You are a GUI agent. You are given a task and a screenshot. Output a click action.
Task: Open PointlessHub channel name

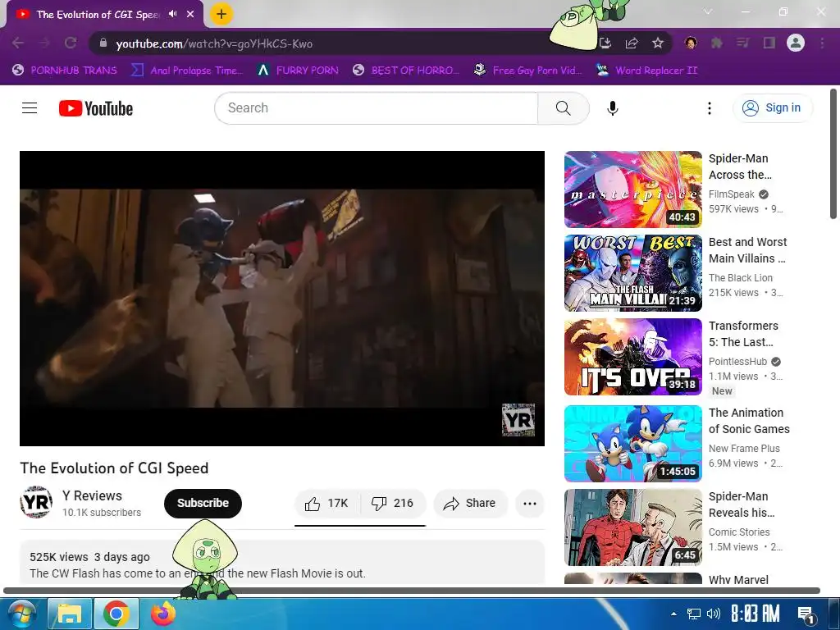click(737, 362)
